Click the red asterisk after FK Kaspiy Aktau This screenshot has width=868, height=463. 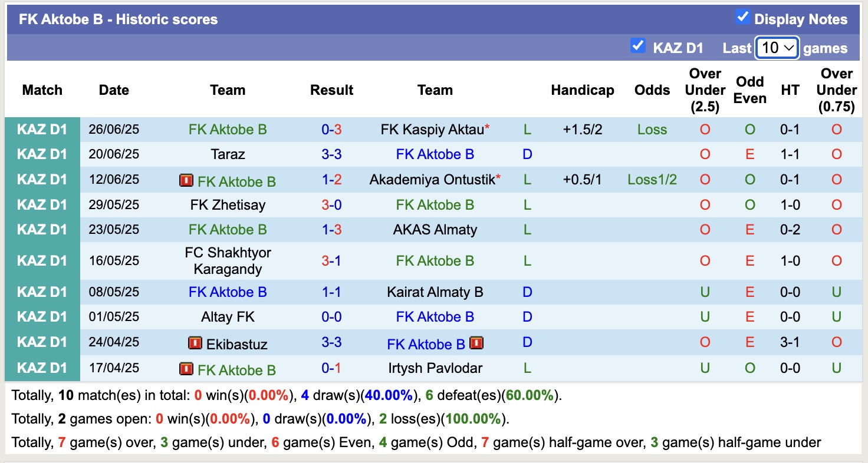pyautogui.click(x=487, y=128)
